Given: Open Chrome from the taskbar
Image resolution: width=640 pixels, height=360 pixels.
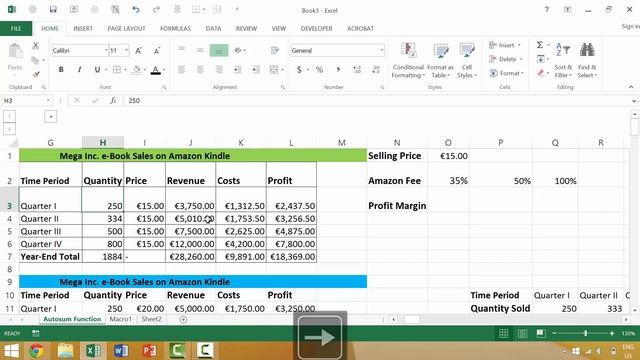Looking at the screenshot, I should point(36,351).
